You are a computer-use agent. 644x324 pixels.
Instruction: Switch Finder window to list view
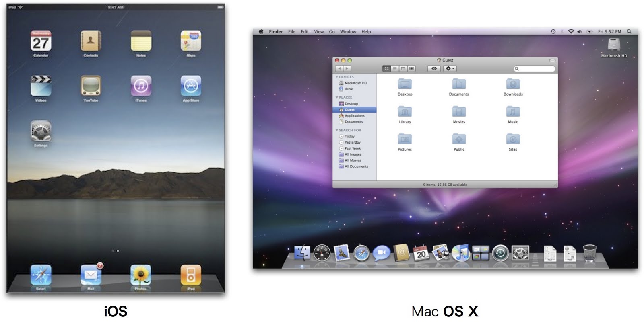395,69
